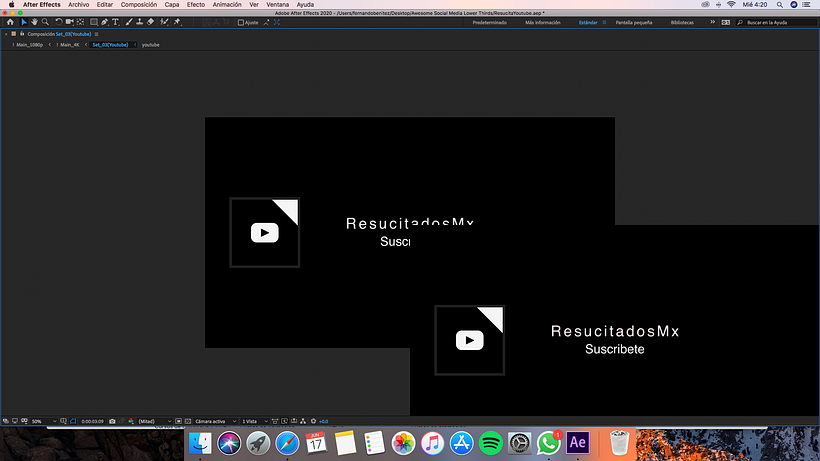Open the Animación menu

[227, 5]
